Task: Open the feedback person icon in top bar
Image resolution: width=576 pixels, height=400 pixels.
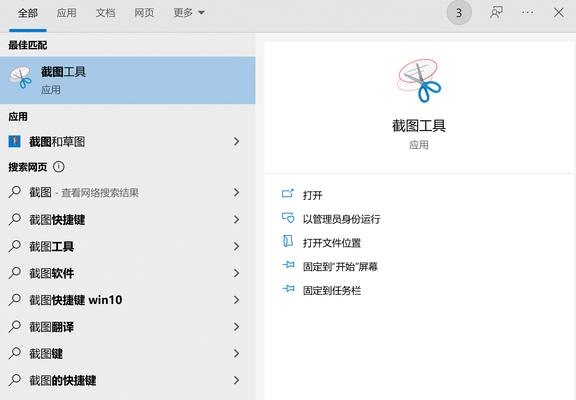Action: (497, 12)
